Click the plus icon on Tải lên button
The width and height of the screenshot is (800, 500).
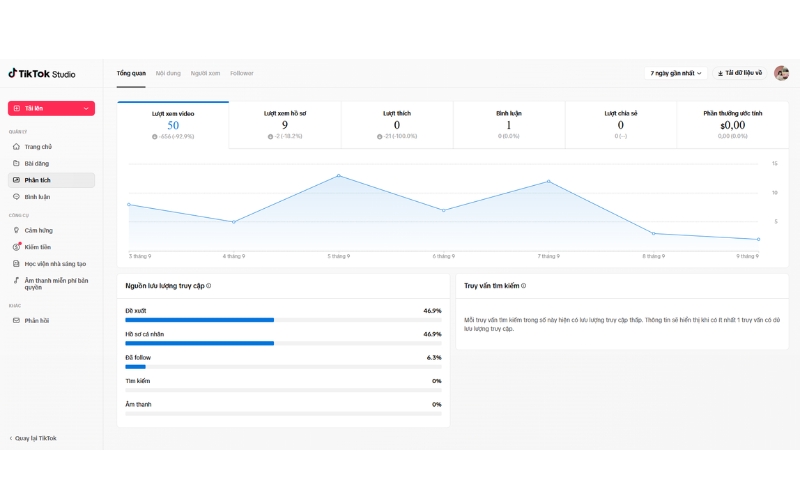click(17, 108)
